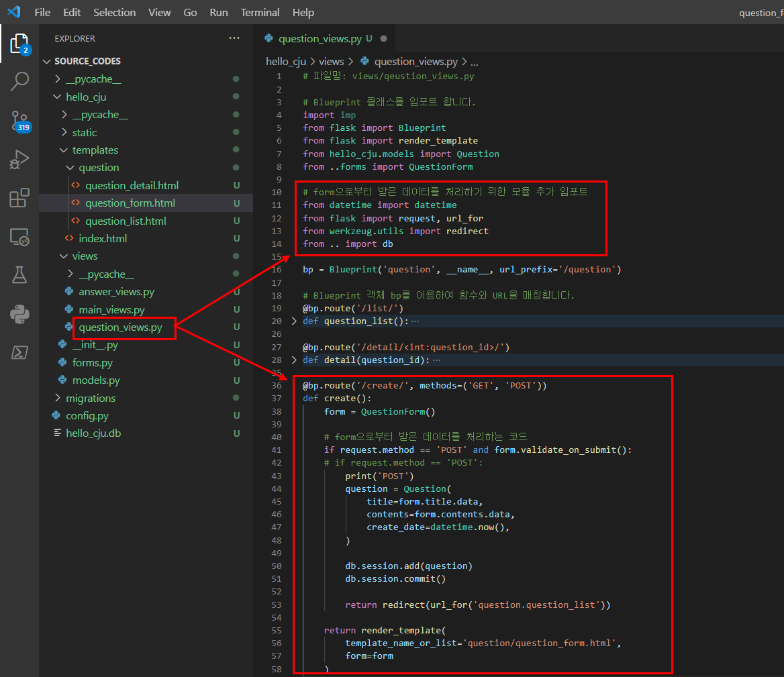Open the Help menu
The height and width of the screenshot is (677, 784).
click(x=303, y=13)
